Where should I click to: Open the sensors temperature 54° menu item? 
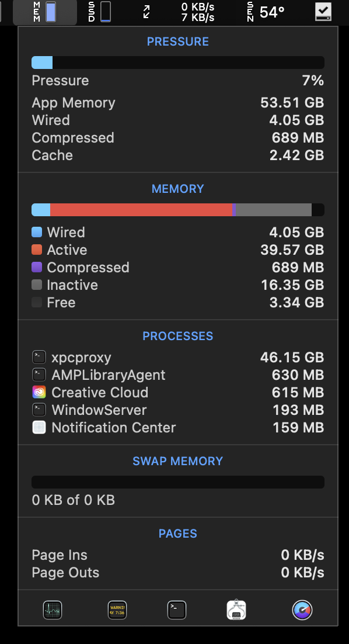tap(266, 12)
